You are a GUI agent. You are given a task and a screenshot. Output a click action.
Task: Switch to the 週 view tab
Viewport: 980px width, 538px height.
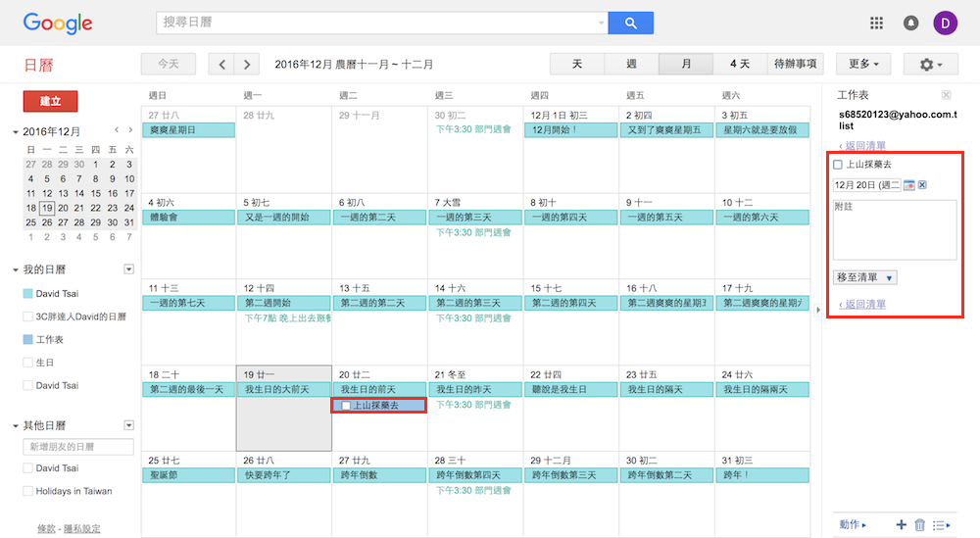click(x=631, y=64)
